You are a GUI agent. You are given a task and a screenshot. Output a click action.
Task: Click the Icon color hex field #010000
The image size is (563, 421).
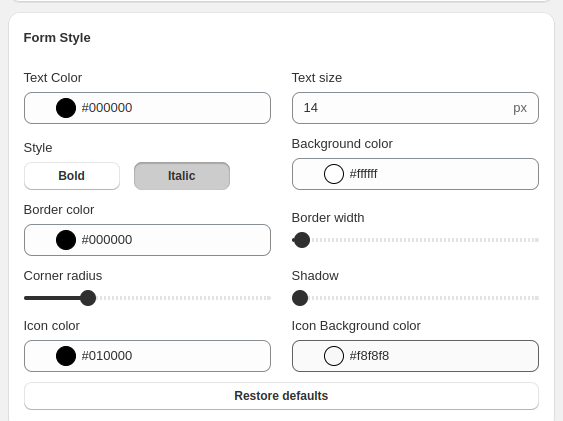tap(147, 356)
